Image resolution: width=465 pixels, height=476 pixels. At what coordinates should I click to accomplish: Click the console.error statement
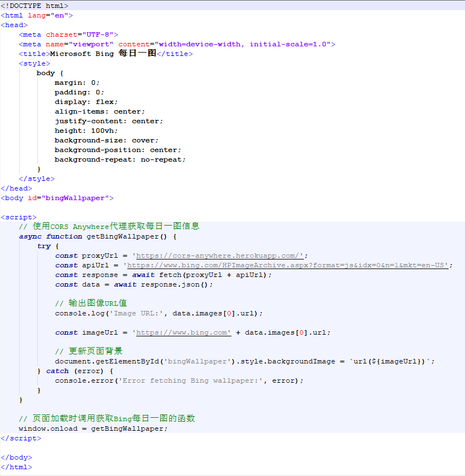point(179,380)
